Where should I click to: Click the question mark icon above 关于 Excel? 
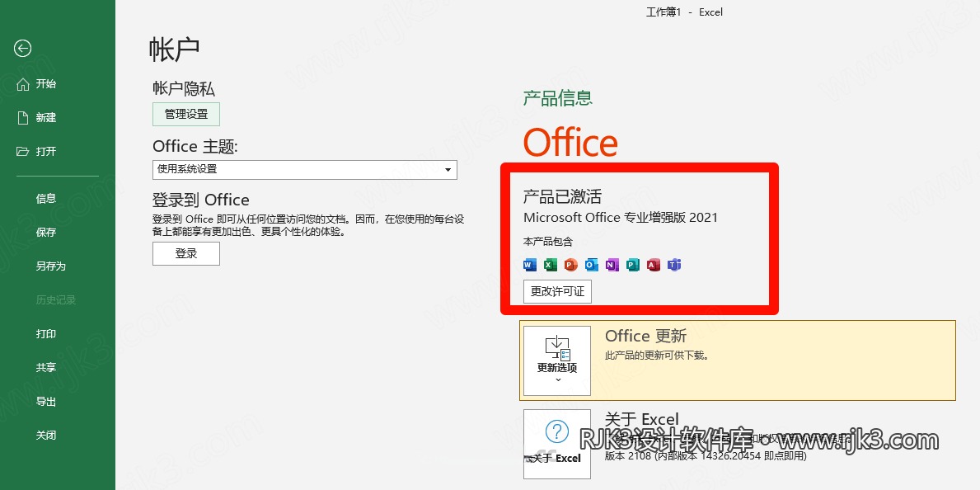click(x=557, y=431)
